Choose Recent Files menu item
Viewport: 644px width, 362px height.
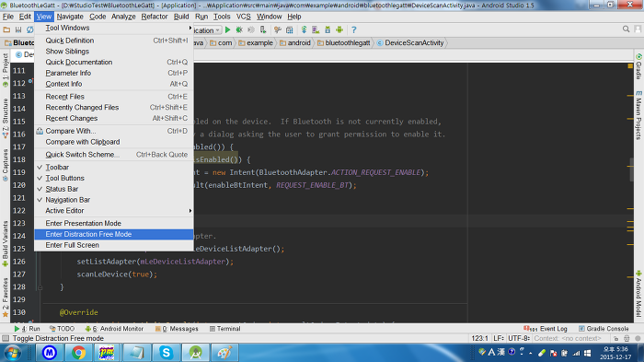click(x=114, y=97)
